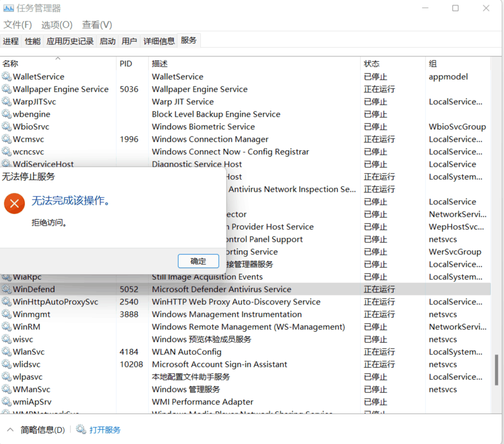Click the WalletService gear icon
Viewport: 504px width, 444px height.
click(7, 76)
